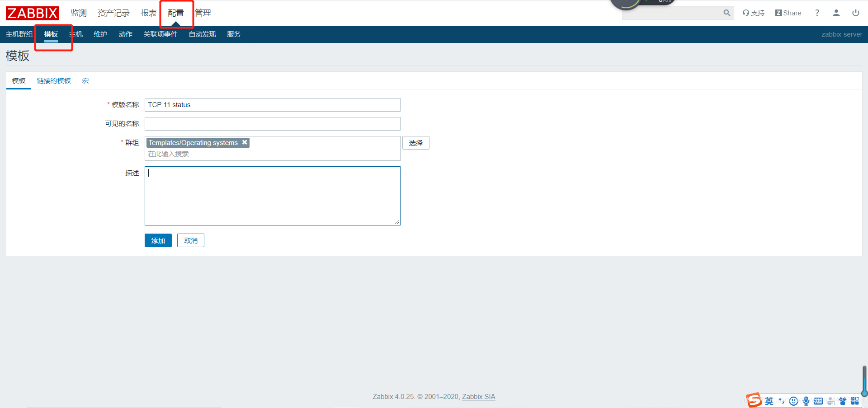Image resolution: width=868 pixels, height=408 pixels.
Task: Open the 报表 reports menu
Action: (x=149, y=13)
